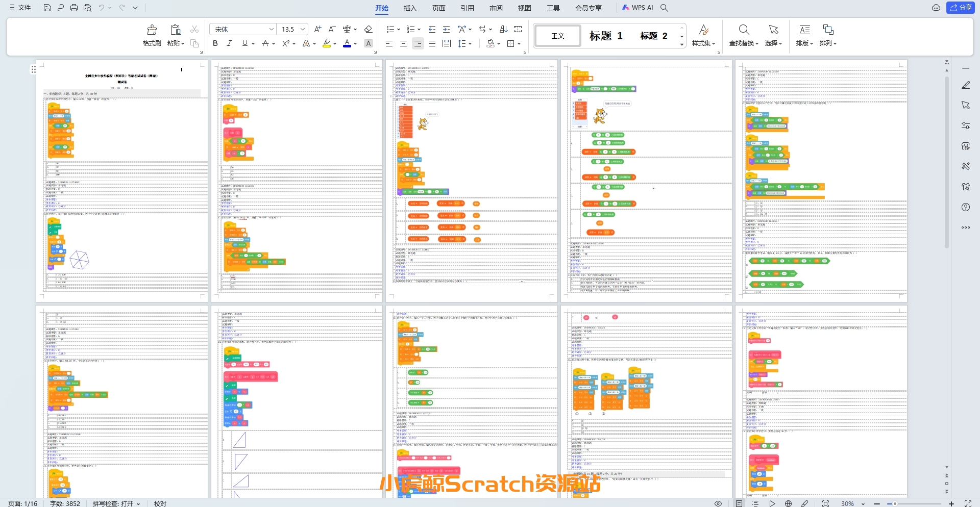Viewport: 980px width, 507px height.
Task: Open the 审阅 (Review) tab
Action: pyautogui.click(x=496, y=8)
